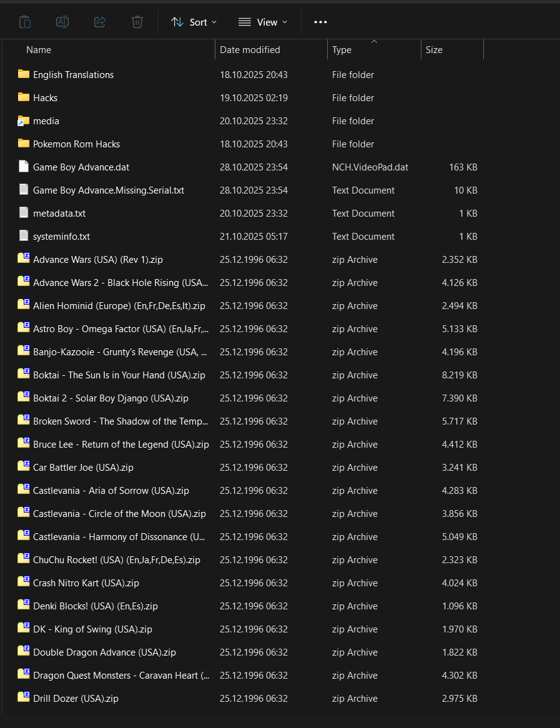
Task: Click the 10 KB size value
Action: (466, 190)
